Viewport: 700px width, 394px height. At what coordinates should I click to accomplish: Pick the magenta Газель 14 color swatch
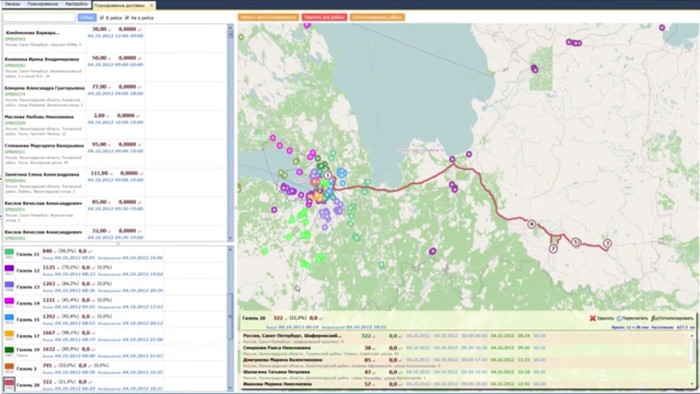click(9, 302)
